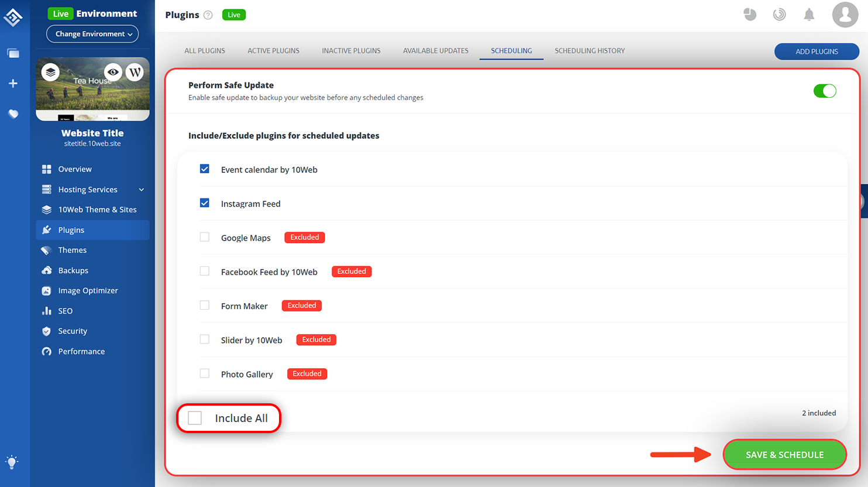
Task: Click the heart icon in left rail
Action: point(13,114)
